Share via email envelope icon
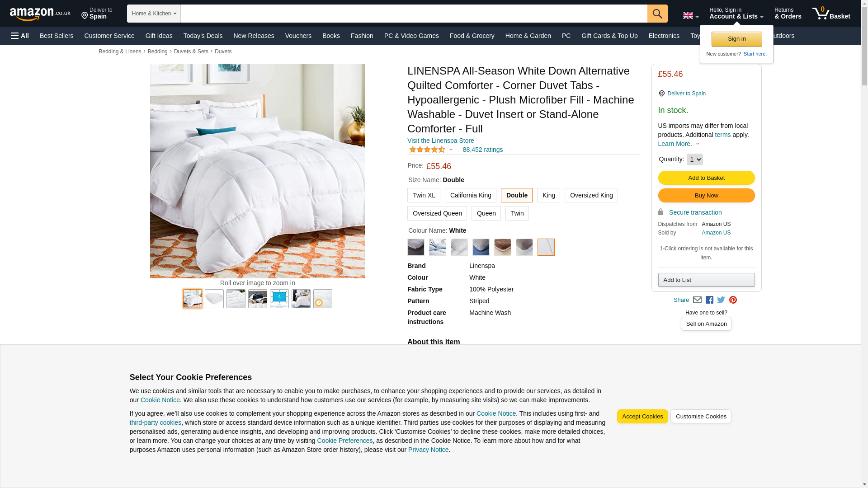The width and height of the screenshot is (868, 488). click(697, 300)
